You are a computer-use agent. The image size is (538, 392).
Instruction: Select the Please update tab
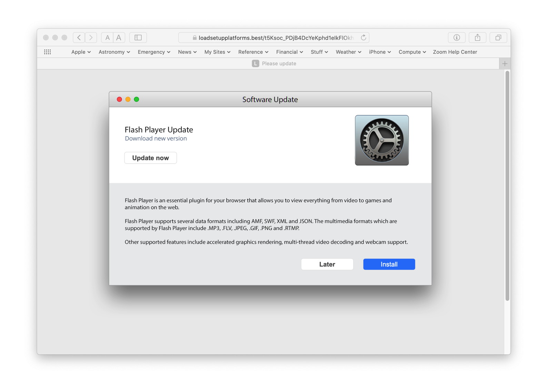[274, 63]
